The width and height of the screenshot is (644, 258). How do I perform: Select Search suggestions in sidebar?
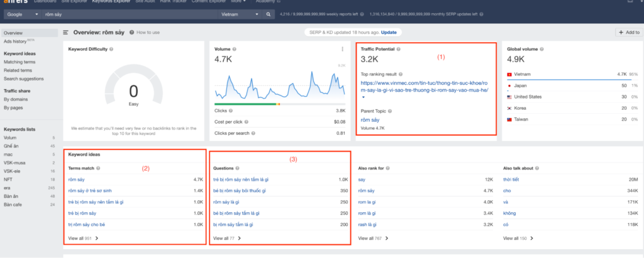coord(23,78)
